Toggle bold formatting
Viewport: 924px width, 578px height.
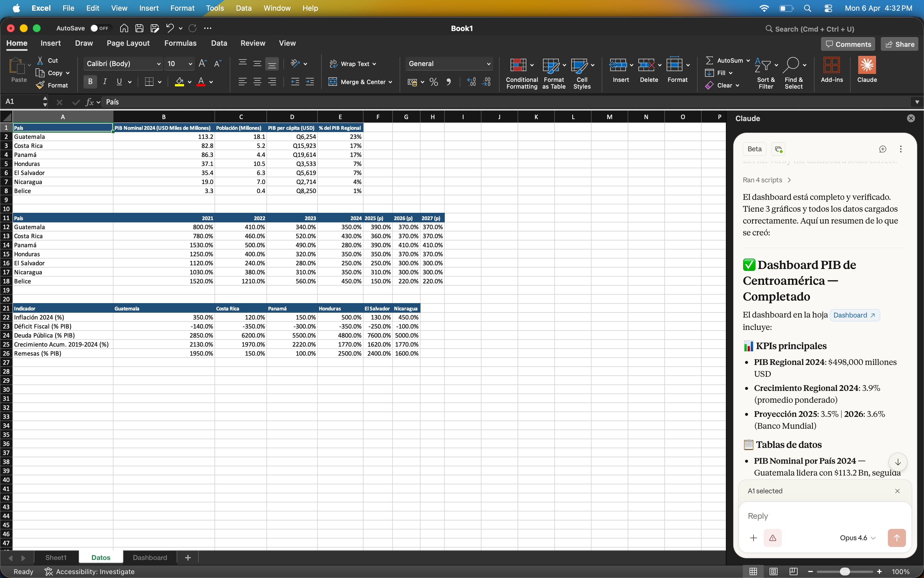coord(90,82)
